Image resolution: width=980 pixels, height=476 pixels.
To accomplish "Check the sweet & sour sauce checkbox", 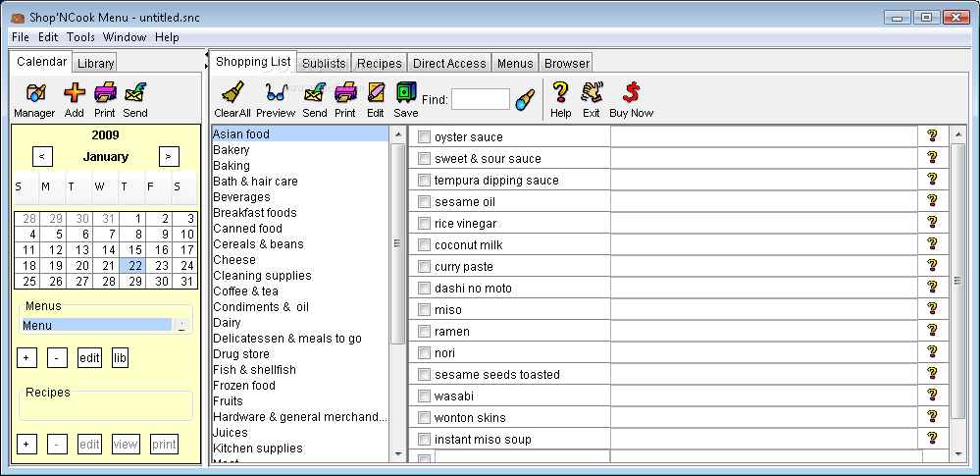I will pos(425,158).
